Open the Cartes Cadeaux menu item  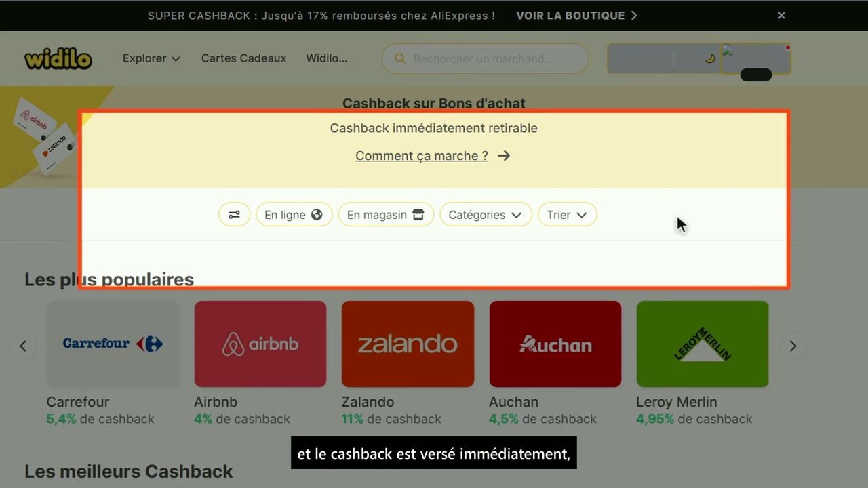coord(243,58)
